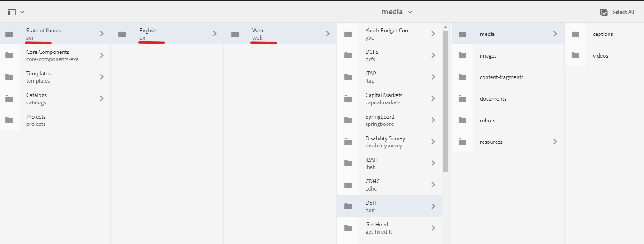The width and height of the screenshot is (644, 244).
Task: Select the Youth Budget Com... folder icon
Action: click(x=348, y=34)
